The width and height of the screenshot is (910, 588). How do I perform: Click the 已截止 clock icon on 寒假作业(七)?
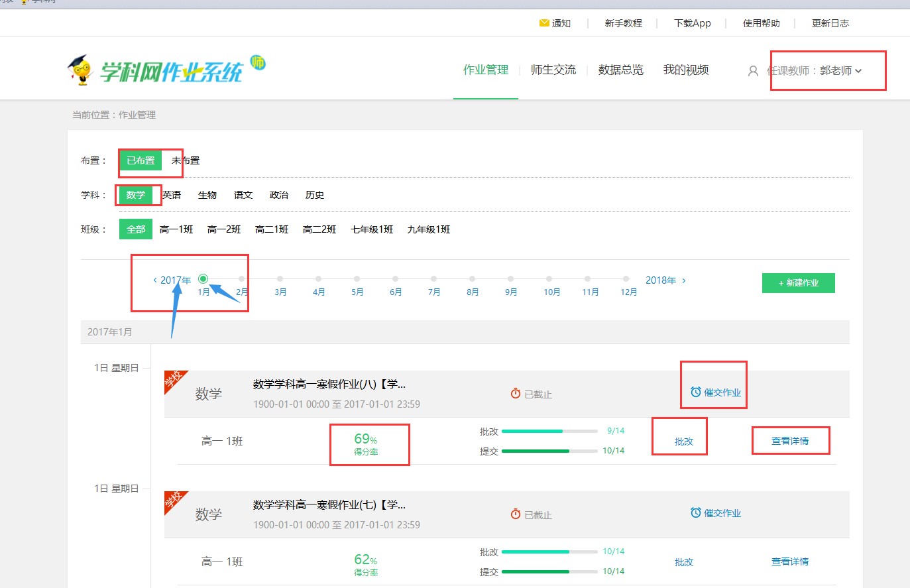[x=516, y=513]
